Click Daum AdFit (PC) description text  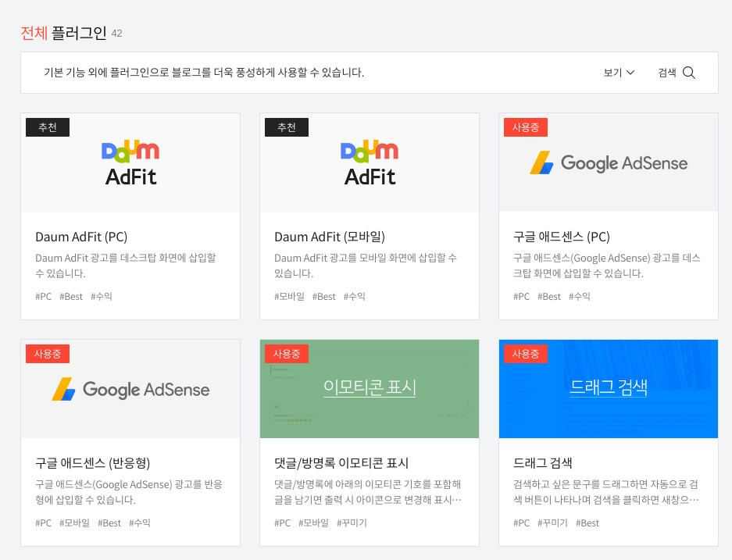pos(126,266)
